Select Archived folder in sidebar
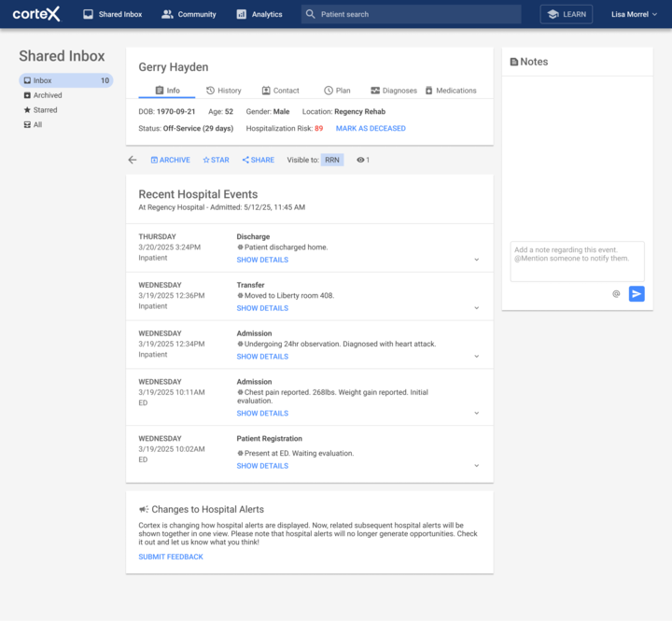 43,95
